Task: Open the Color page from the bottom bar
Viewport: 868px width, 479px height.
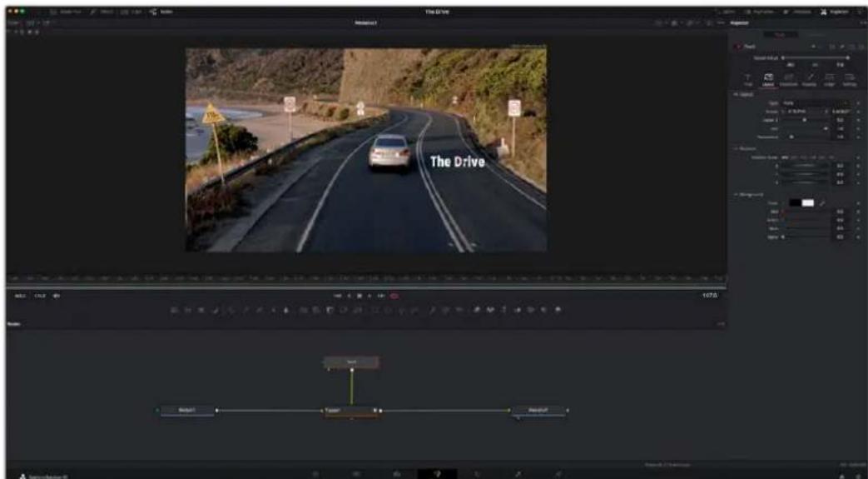Action: coord(477,473)
